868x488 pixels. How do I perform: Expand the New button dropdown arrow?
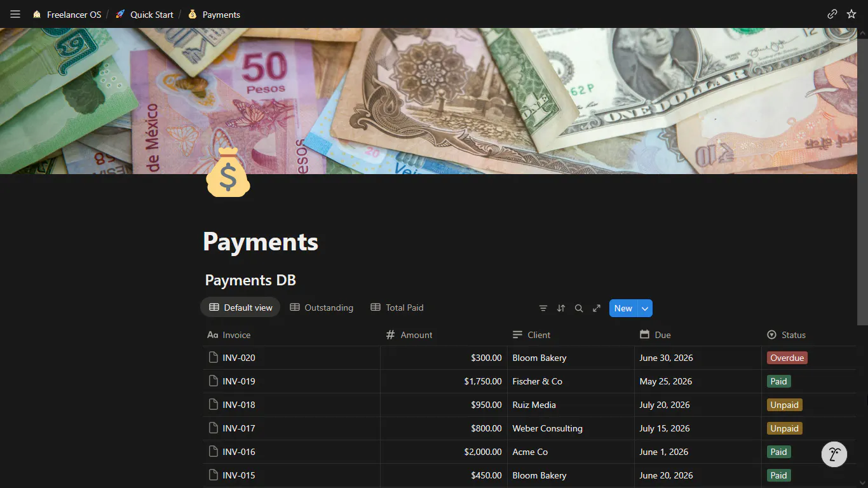(x=645, y=308)
